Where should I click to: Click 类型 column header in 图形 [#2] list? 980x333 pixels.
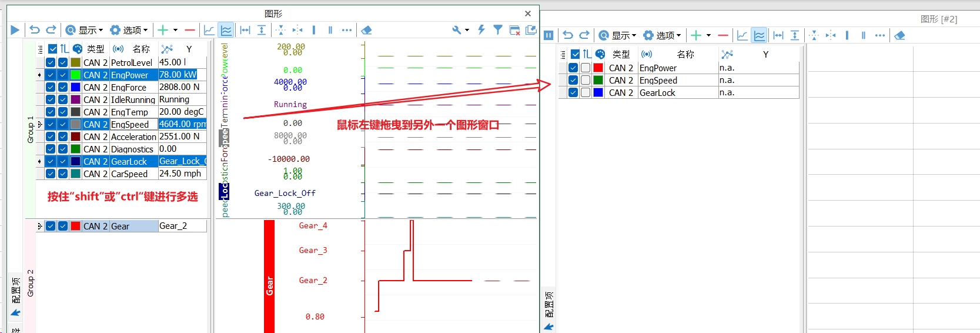coord(621,54)
